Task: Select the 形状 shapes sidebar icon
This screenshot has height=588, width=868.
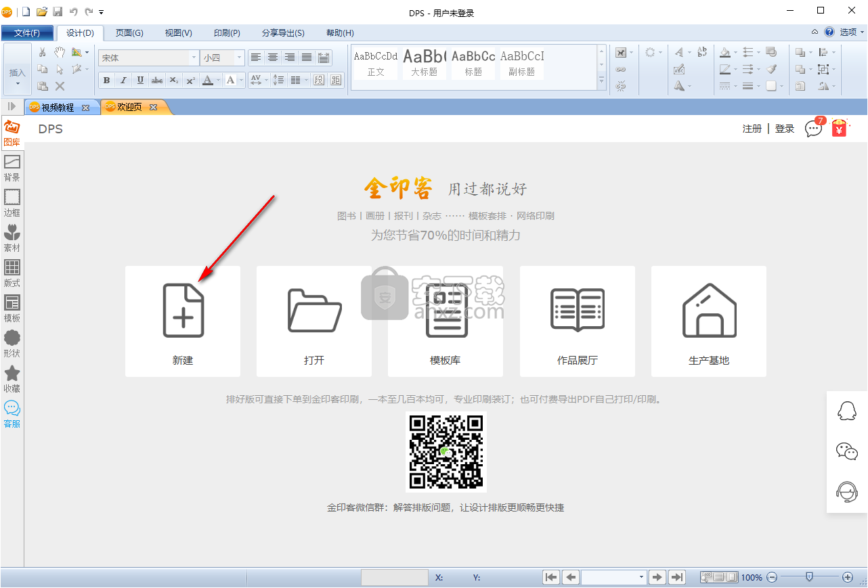Action: click(x=12, y=344)
